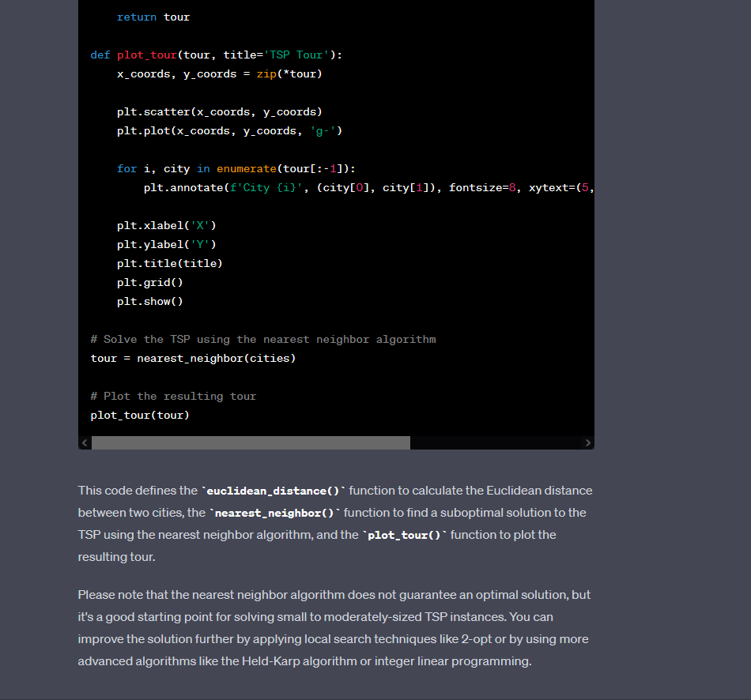The width and height of the screenshot is (751, 700).
Task: Click the 'plt.grid()' line
Action: [150, 283]
